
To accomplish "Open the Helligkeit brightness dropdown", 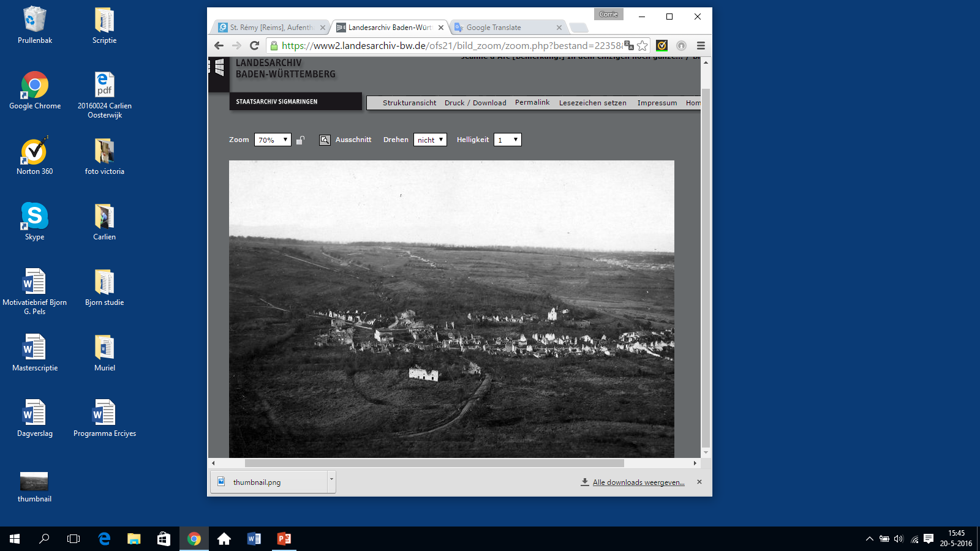I will tap(508, 140).
